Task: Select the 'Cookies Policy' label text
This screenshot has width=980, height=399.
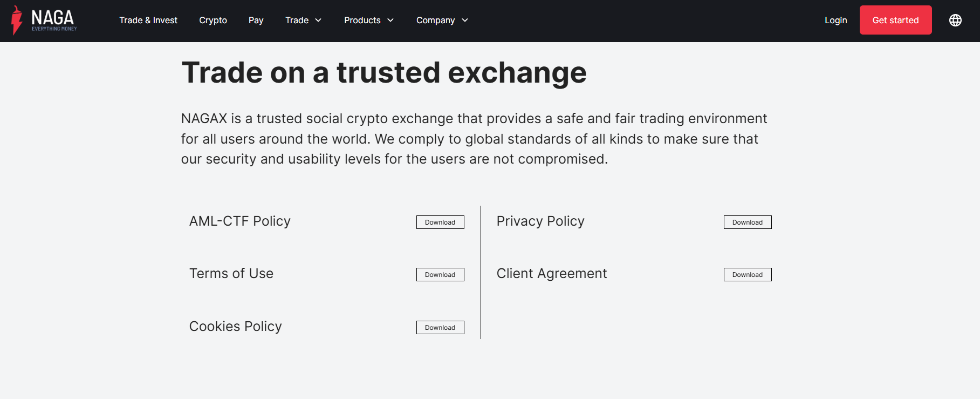Action: point(236,327)
